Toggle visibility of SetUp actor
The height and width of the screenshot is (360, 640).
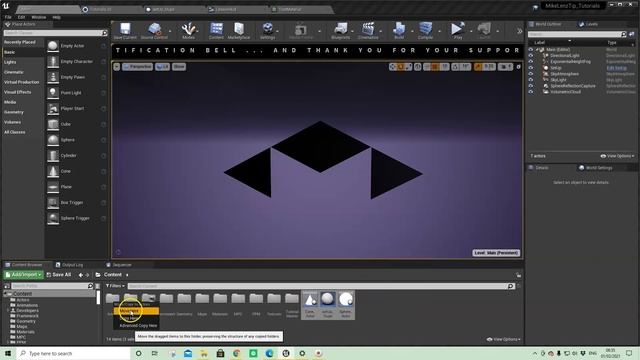tap(531, 68)
